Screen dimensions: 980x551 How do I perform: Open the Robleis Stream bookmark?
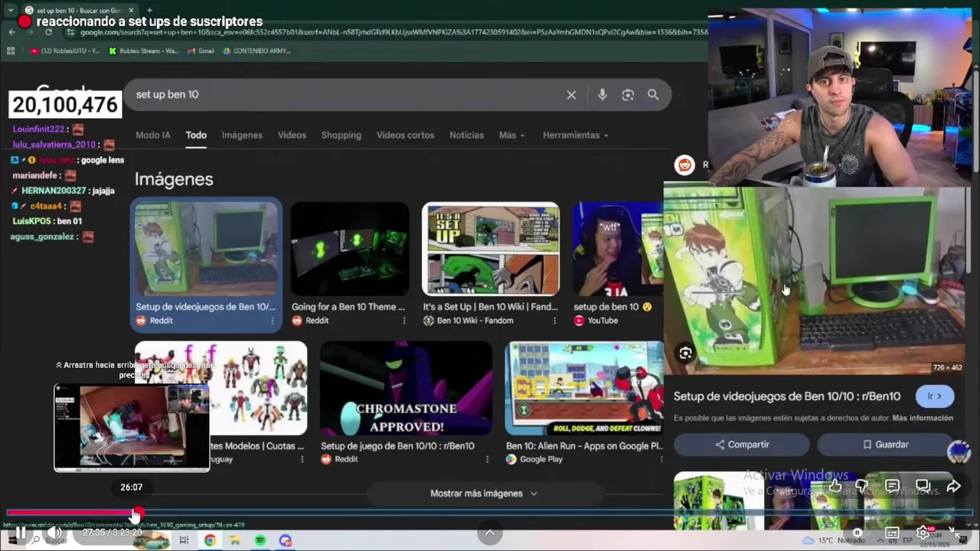[x=143, y=51]
